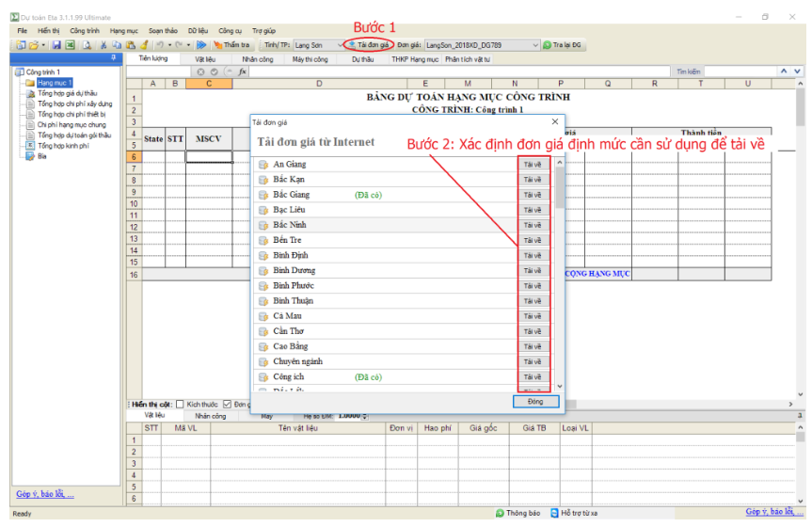Screen dimensions: 812x527
Task: Select Tổng hợp kinh phí tree item
Action: [63, 146]
